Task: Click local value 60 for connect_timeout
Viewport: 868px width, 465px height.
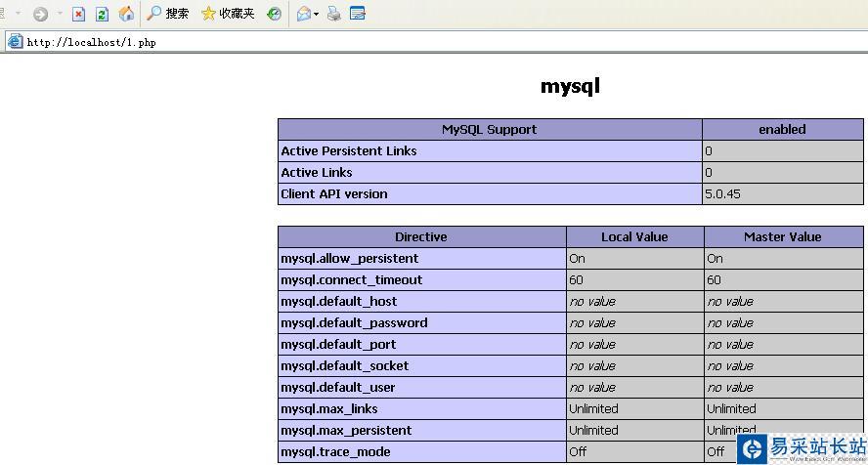Action: pos(576,280)
